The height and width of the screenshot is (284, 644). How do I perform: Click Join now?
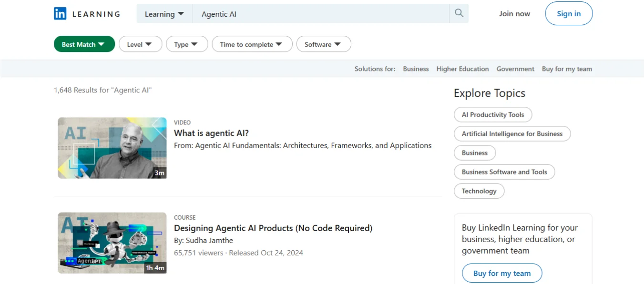coord(514,14)
